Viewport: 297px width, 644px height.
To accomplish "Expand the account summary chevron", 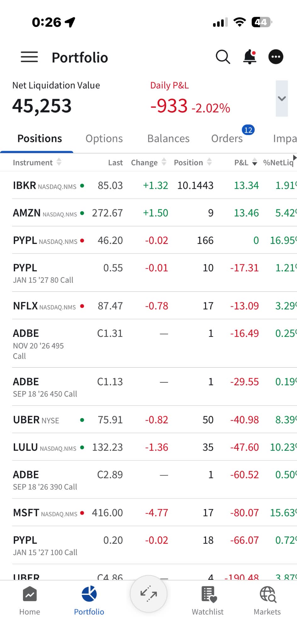I will point(282,99).
